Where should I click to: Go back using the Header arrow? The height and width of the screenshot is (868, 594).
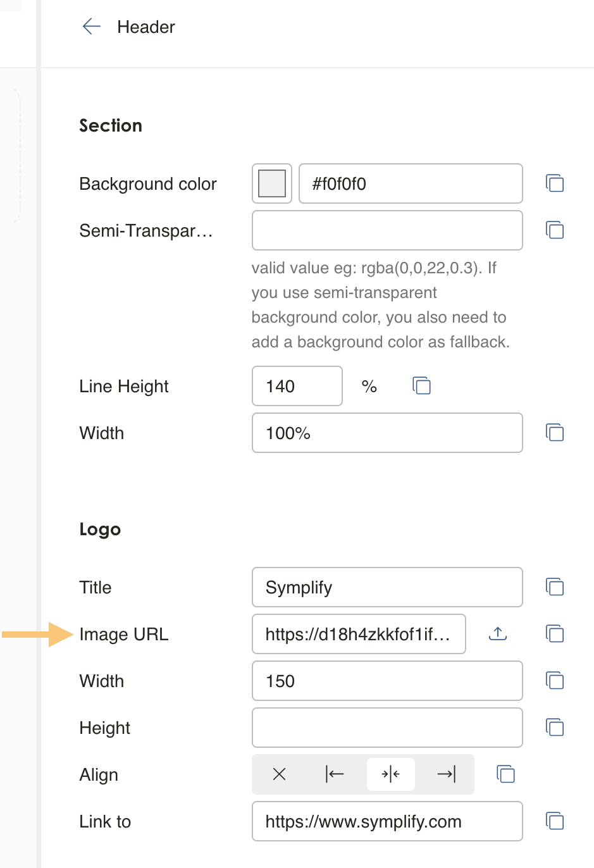[x=92, y=27]
